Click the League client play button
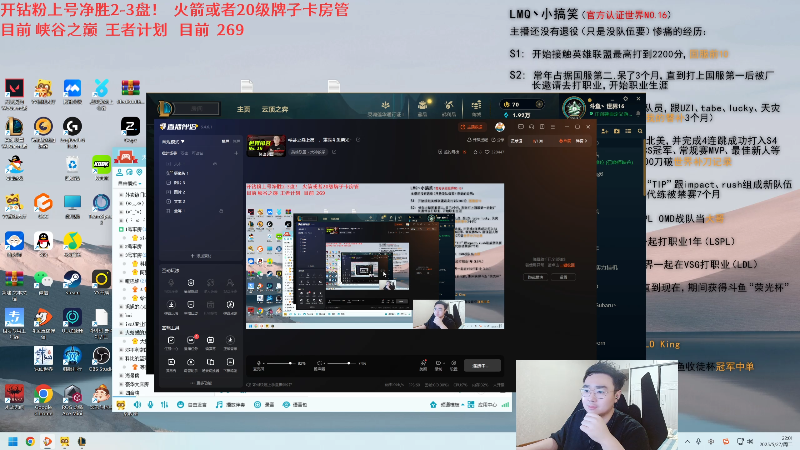The image size is (800, 450). 196,108
